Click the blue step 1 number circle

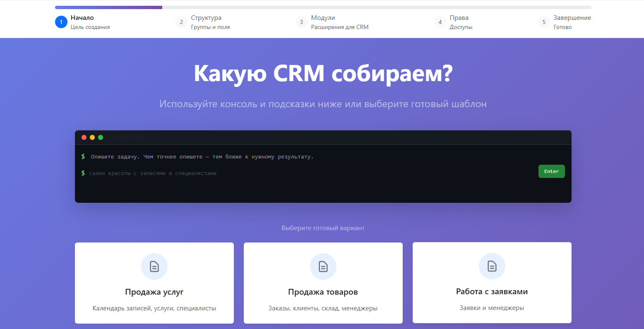pyautogui.click(x=61, y=22)
